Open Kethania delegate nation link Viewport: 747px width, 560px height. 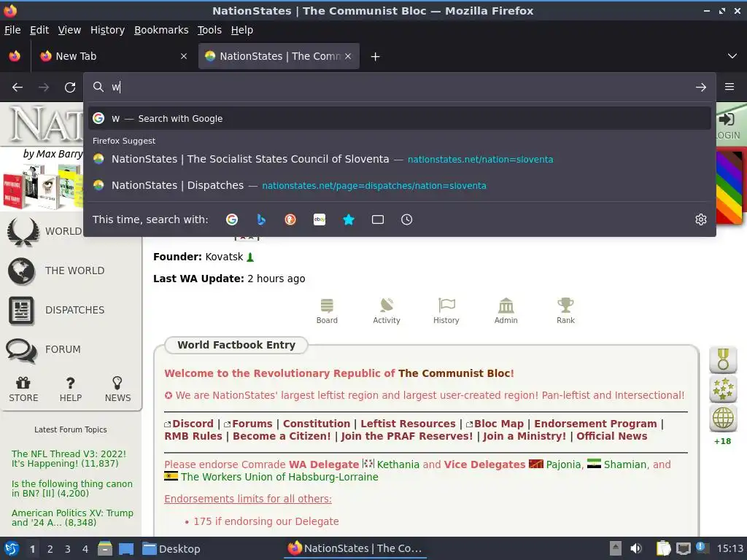tap(398, 464)
